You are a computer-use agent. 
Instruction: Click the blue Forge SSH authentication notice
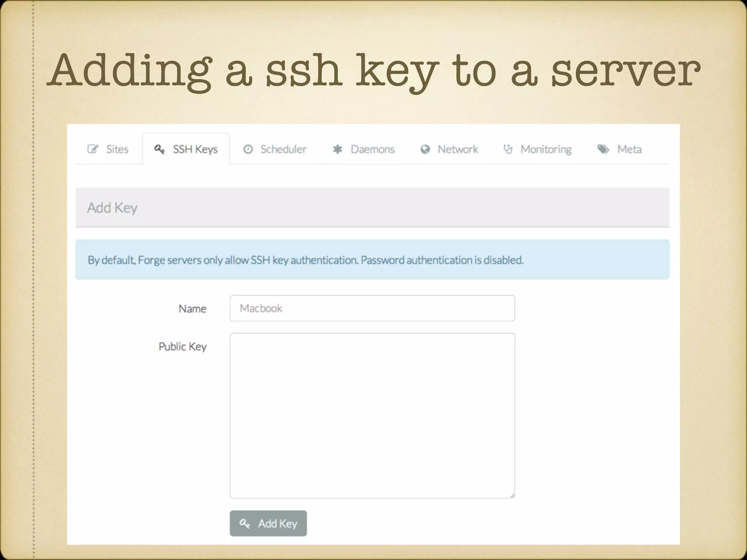(372, 260)
